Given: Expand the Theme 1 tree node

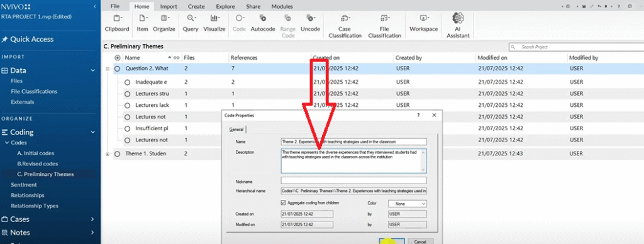Looking at the screenshot, I should pos(108,154).
